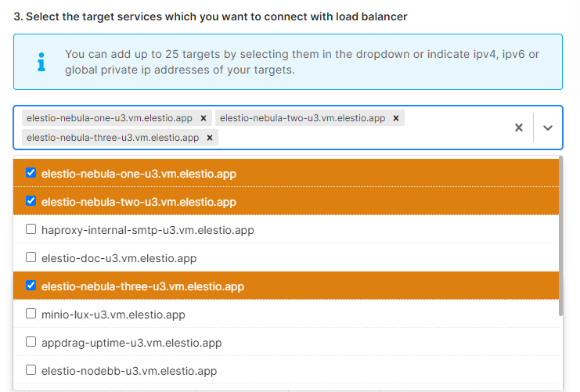Remove the elestio-nebula-three tag from selection
Image resolution: width=580 pixels, height=392 pixels.
(210, 138)
